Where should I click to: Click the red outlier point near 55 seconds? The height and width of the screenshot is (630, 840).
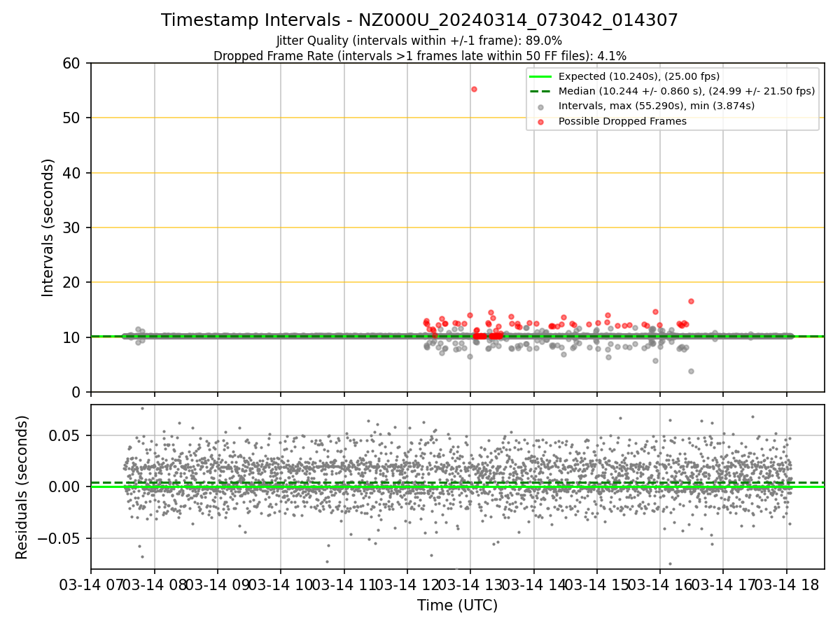pyautogui.click(x=474, y=89)
